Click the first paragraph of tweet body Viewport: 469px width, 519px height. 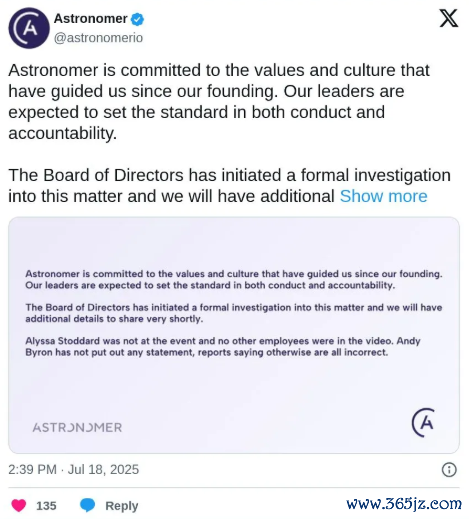(x=219, y=102)
